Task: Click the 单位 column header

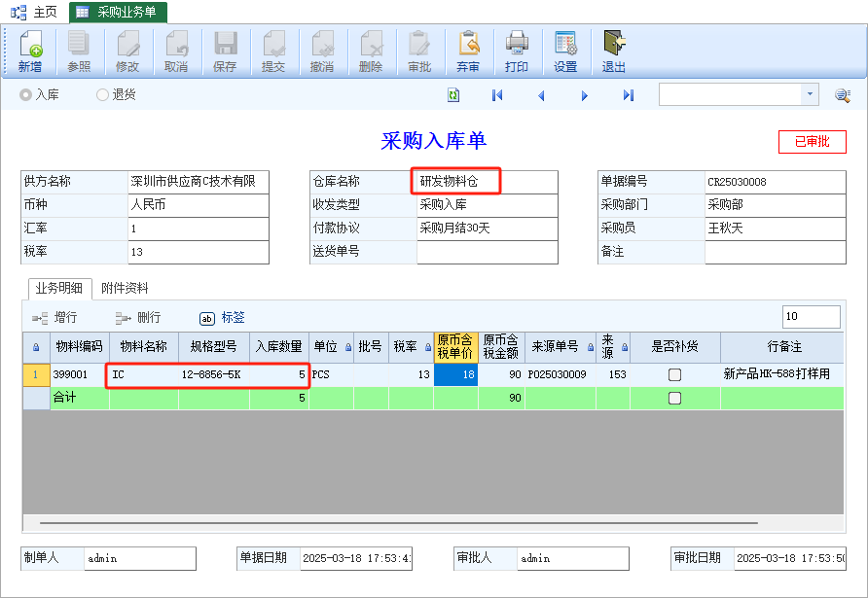Action: [x=331, y=347]
